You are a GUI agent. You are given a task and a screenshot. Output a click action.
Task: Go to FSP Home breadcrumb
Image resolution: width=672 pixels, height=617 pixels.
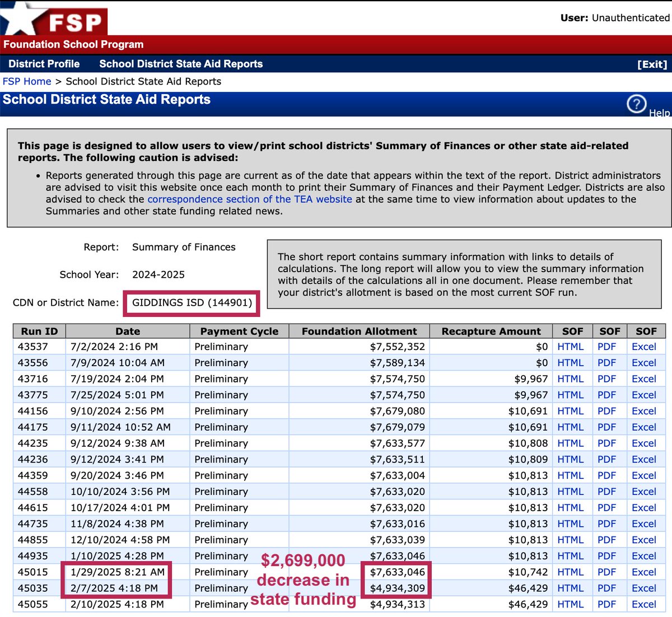27,81
